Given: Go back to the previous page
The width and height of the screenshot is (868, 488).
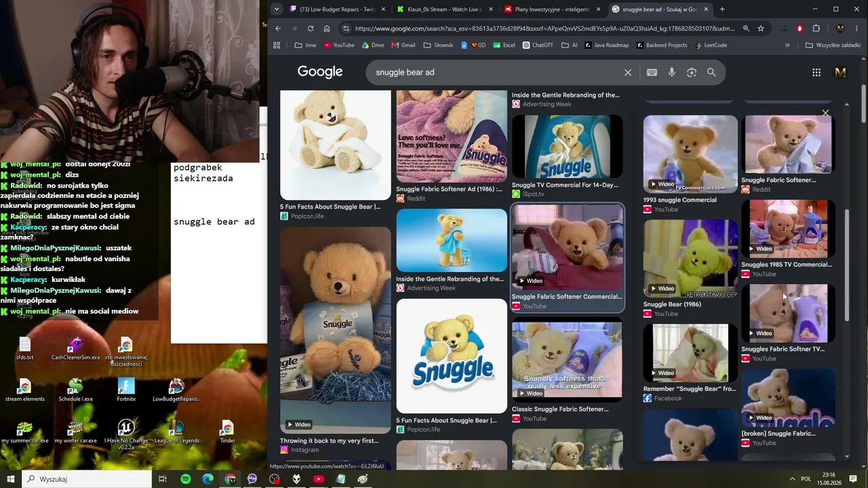Looking at the screenshot, I should (278, 28).
